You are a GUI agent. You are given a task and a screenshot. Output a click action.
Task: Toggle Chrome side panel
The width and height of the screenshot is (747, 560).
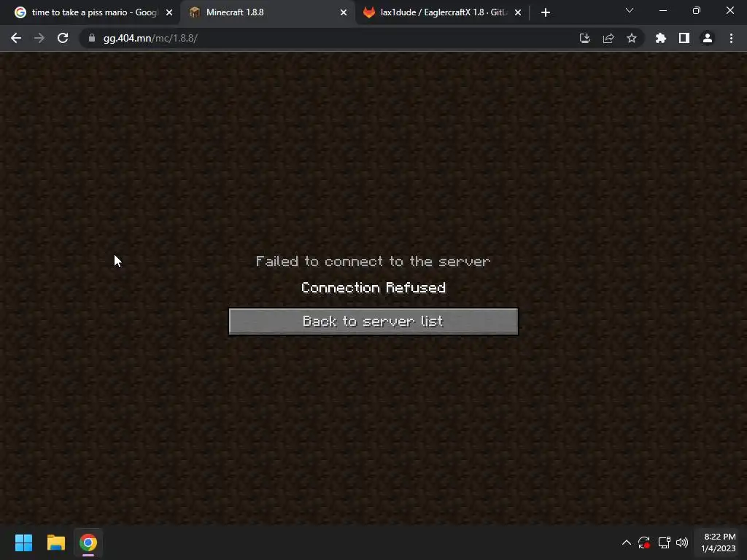tap(684, 38)
